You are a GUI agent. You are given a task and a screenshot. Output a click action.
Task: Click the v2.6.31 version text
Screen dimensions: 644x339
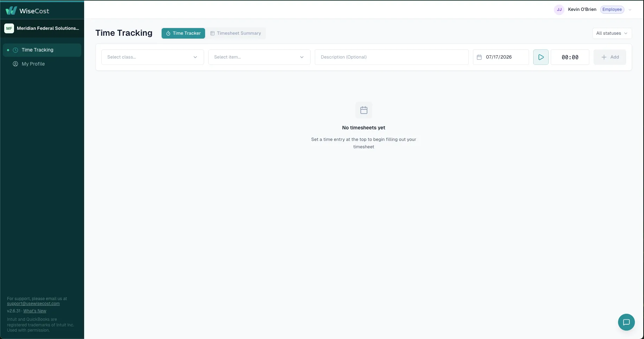tap(14, 311)
